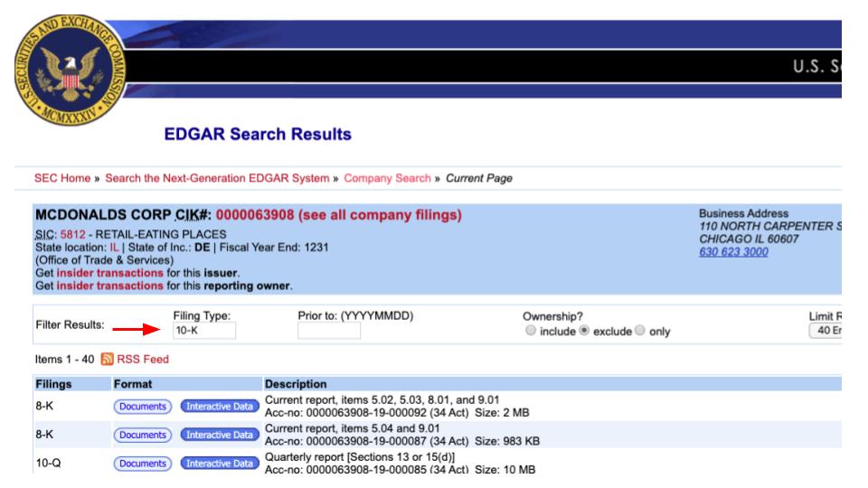
Task: Select the Ownership only radio button
Action: (640, 331)
